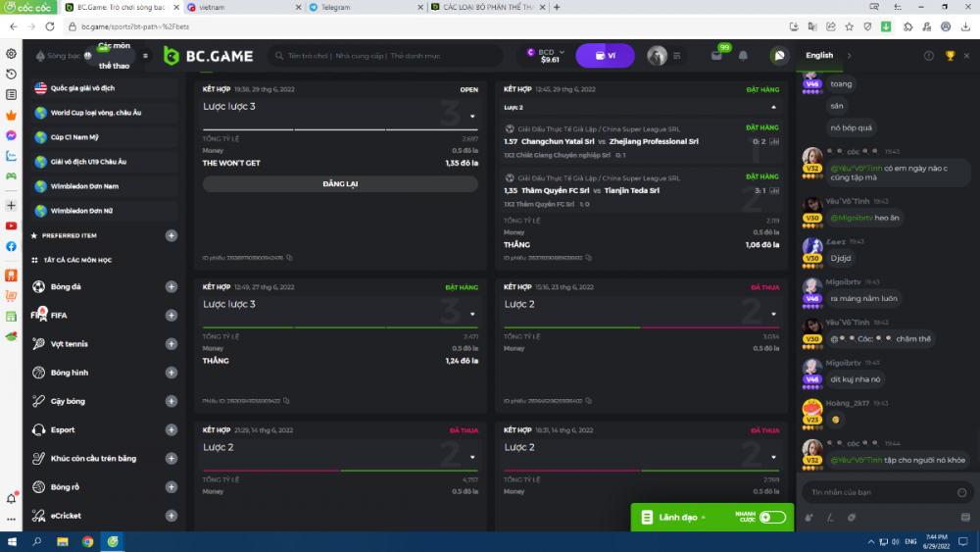Toggle the Nhanh Cược quick bet switch
Image resolution: width=980 pixels, height=552 pixels.
click(x=772, y=517)
